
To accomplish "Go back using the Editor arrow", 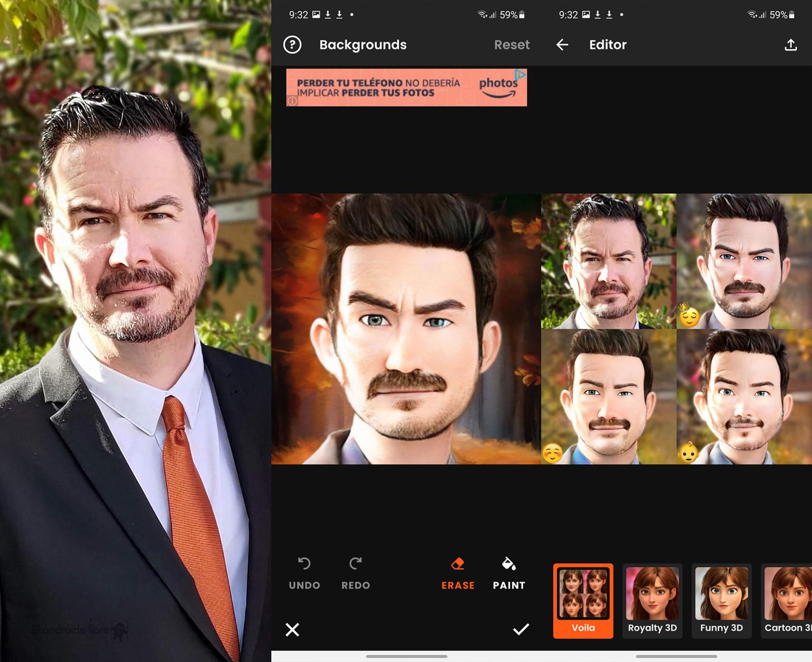I will [562, 45].
